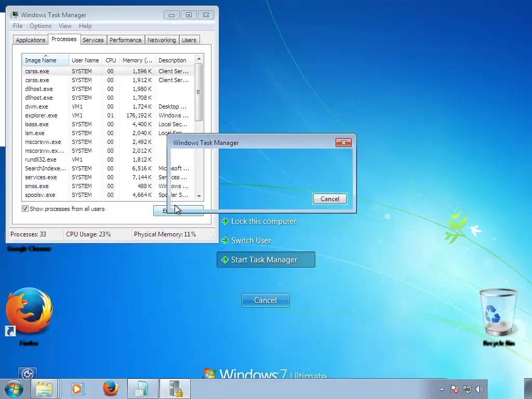532x399 pixels.
Task: Open the Help menu
Action: tap(85, 26)
